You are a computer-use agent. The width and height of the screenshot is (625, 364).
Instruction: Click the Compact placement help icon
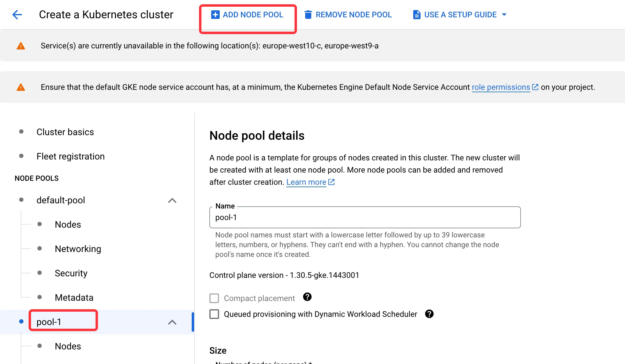click(x=307, y=297)
